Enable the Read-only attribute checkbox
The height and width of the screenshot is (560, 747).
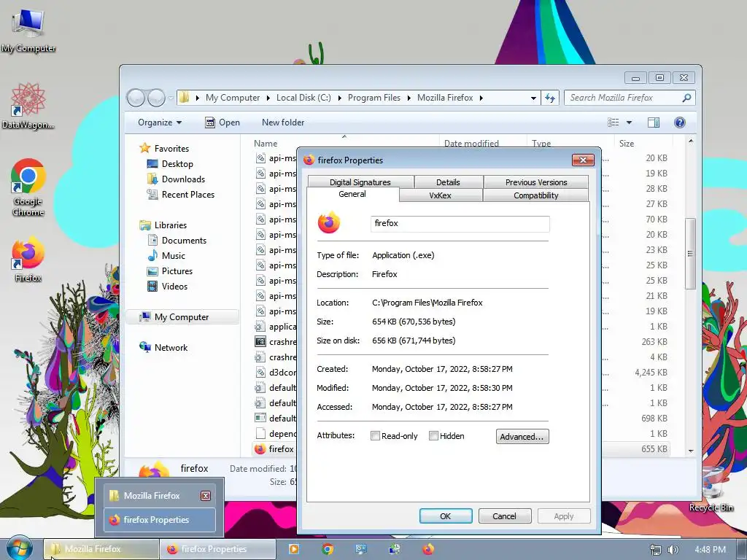coord(376,436)
